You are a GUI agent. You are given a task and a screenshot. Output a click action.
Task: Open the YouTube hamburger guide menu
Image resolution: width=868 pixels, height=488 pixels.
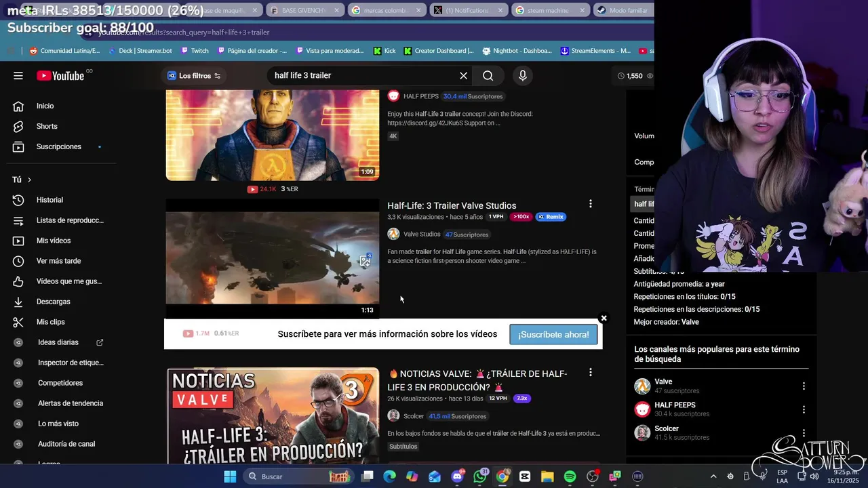18,76
